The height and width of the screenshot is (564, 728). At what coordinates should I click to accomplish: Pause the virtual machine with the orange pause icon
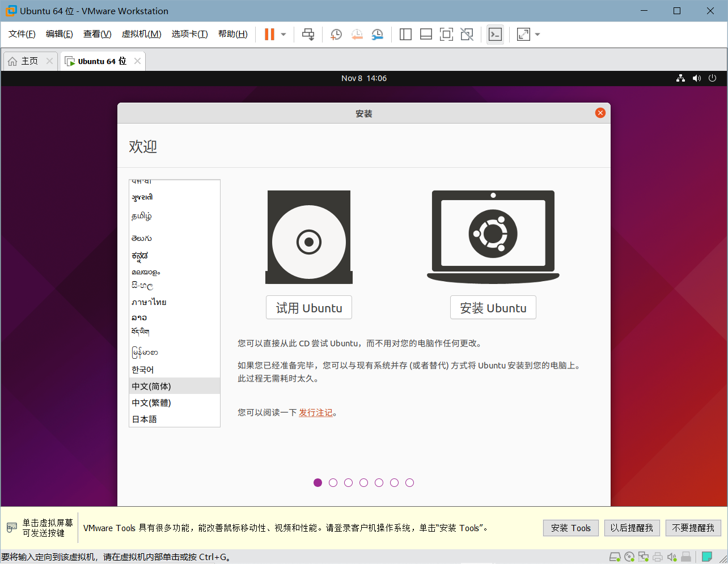pos(269,35)
